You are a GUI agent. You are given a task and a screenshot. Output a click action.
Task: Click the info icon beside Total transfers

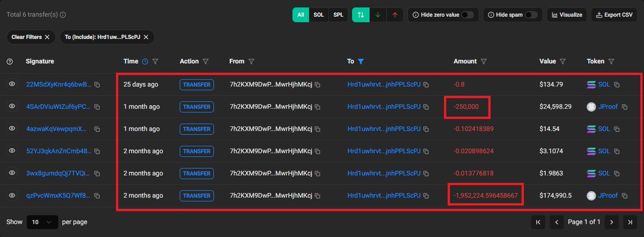(63, 15)
